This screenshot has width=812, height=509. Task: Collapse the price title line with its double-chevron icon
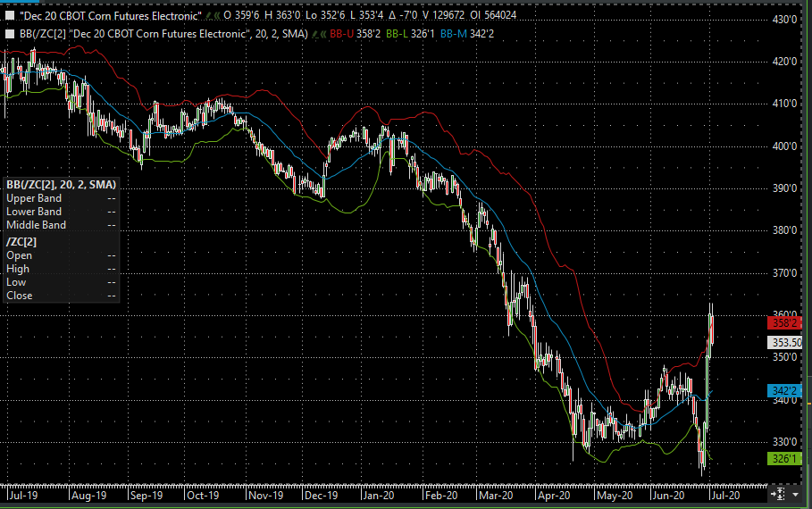217,15
